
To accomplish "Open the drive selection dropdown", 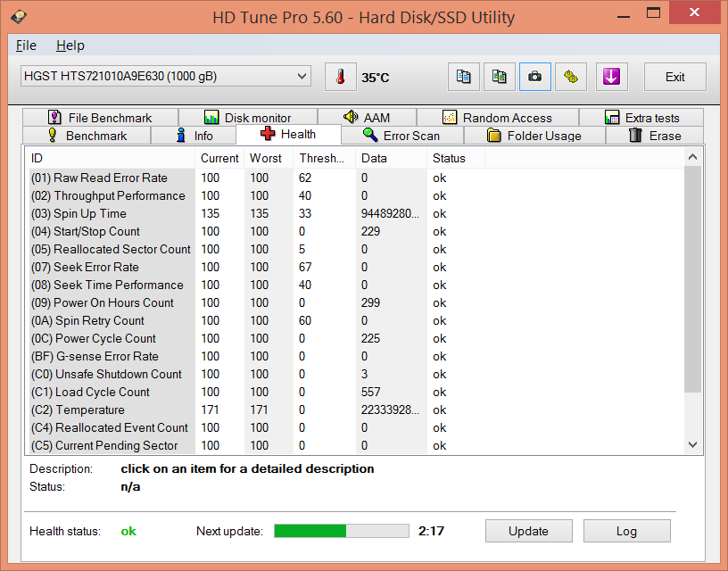I will (x=165, y=76).
